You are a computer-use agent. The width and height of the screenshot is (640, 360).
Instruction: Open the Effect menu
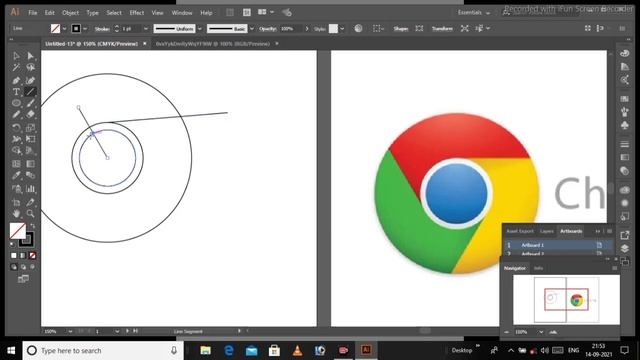pos(137,13)
